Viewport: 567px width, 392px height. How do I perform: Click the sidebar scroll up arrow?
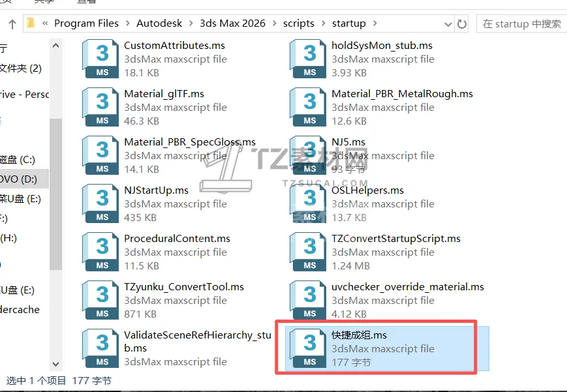pos(55,46)
